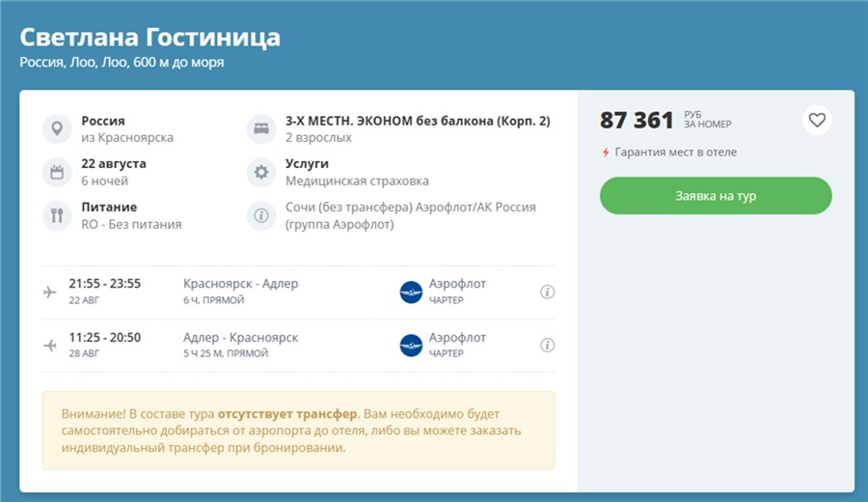The height and width of the screenshot is (502, 868).
Task: Click the calendar icon next to 22 августа
Action: coord(57,172)
